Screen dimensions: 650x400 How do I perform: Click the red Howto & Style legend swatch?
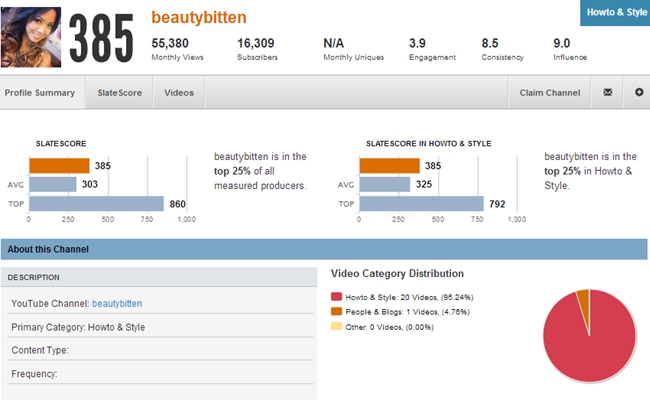pos(336,297)
